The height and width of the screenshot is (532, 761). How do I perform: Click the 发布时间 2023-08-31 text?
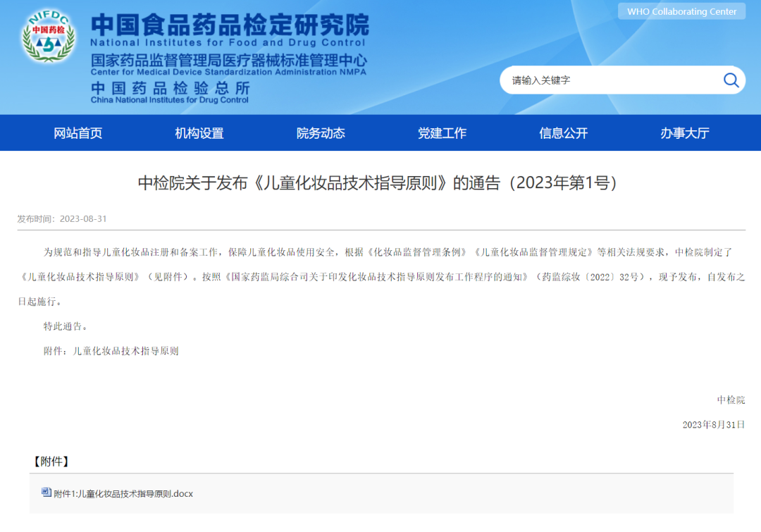point(62,218)
